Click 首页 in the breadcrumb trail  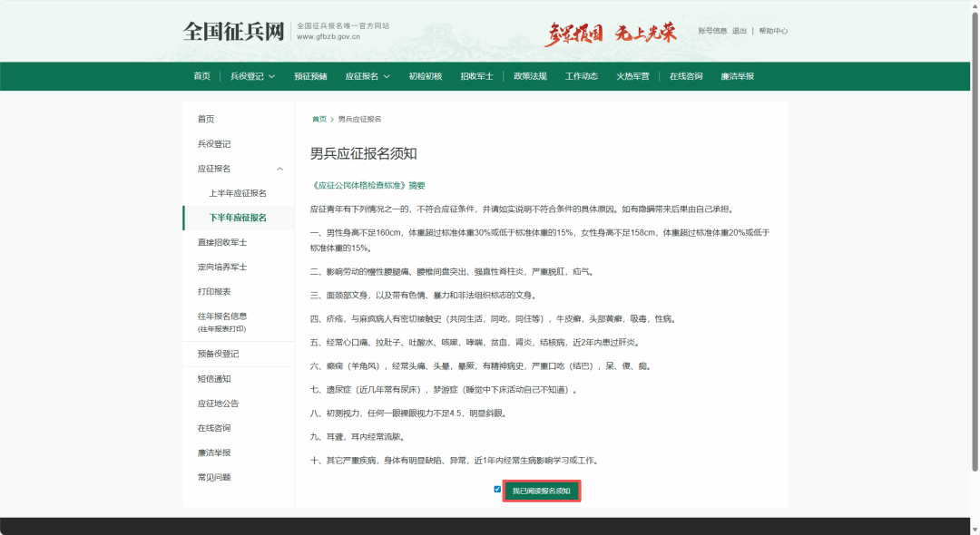(318, 119)
